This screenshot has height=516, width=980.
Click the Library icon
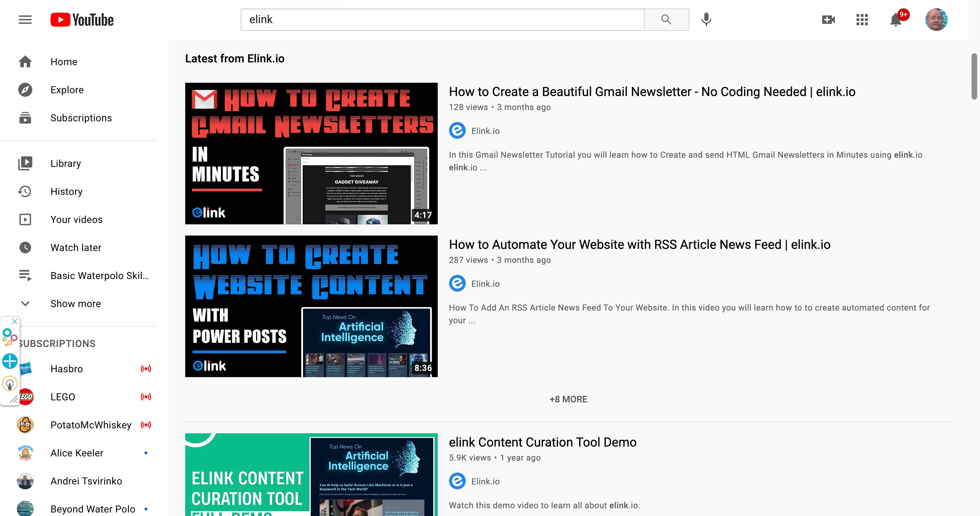click(x=25, y=163)
